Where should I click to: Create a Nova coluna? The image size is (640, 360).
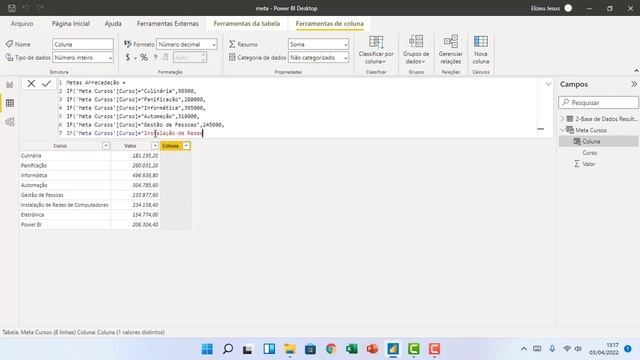click(481, 50)
